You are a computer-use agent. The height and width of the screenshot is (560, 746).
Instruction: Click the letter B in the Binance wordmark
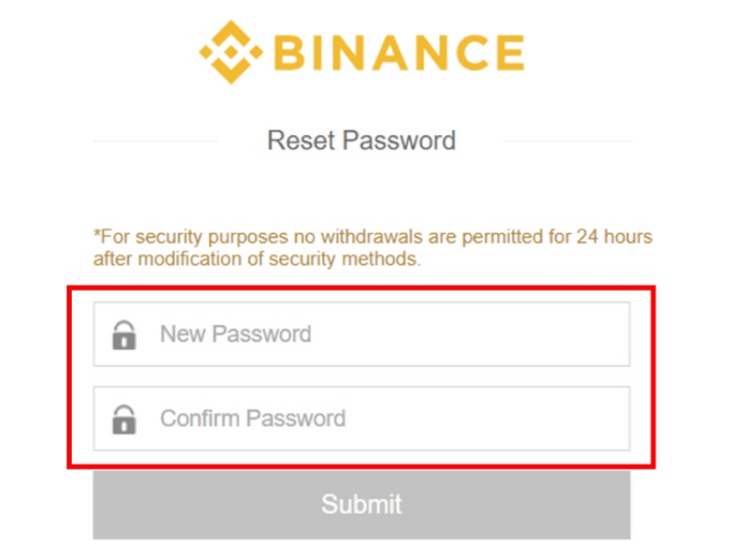(x=295, y=52)
